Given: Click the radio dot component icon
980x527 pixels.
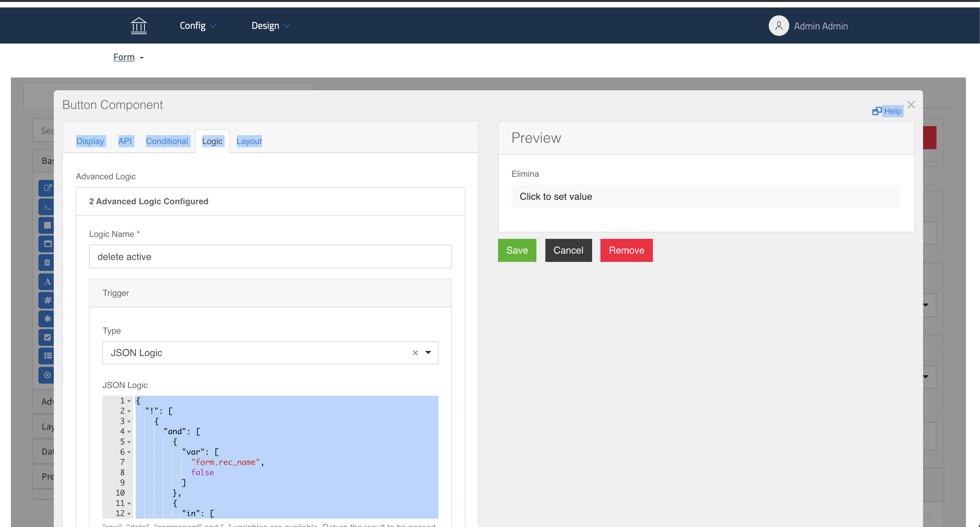Looking at the screenshot, I should click(47, 375).
